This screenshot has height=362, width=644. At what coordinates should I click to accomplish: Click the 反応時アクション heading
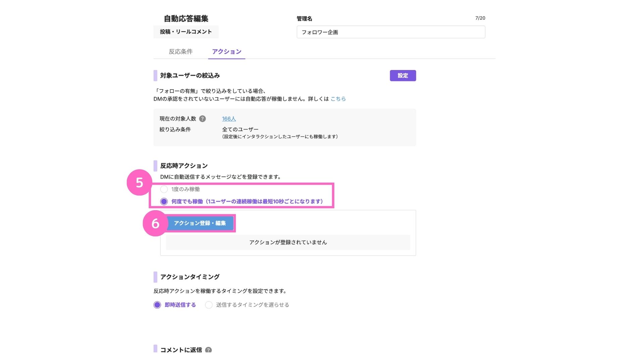click(x=184, y=166)
